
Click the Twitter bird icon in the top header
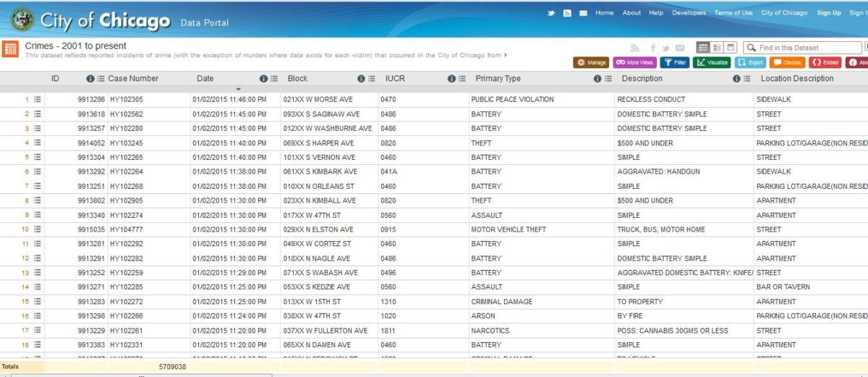[551, 13]
